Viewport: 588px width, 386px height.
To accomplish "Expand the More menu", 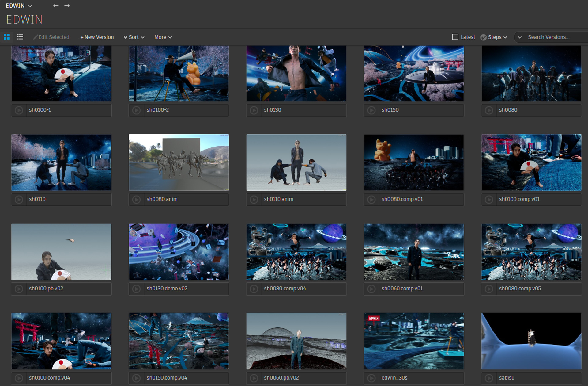I will (x=163, y=37).
